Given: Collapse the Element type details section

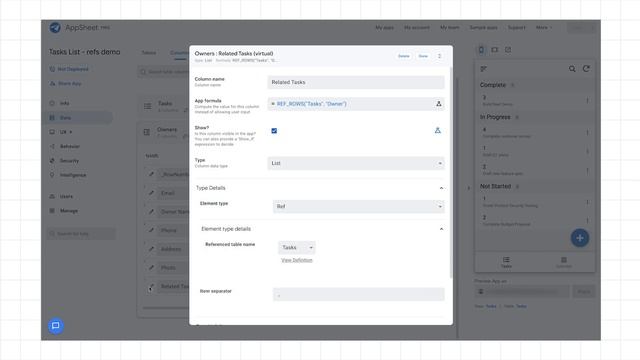Looking at the screenshot, I should tap(441, 229).
